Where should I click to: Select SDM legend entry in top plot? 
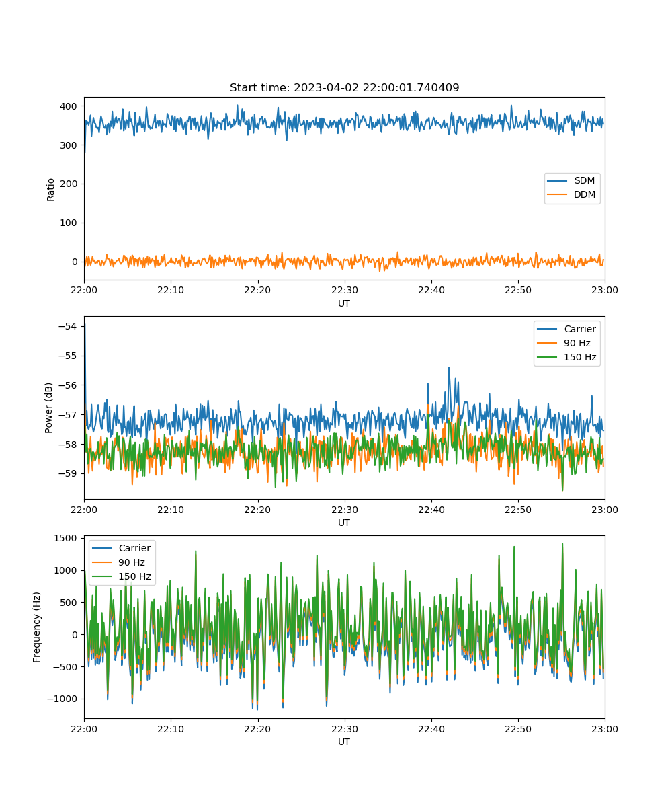pos(572,181)
